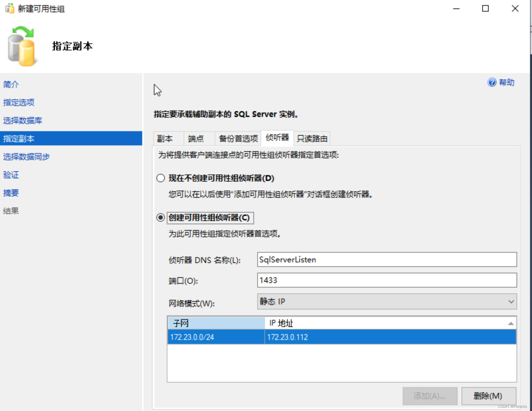This screenshot has height=411, width=532.
Task: Select 现在不创建可用性组侦听器 radio button
Action: [x=161, y=178]
